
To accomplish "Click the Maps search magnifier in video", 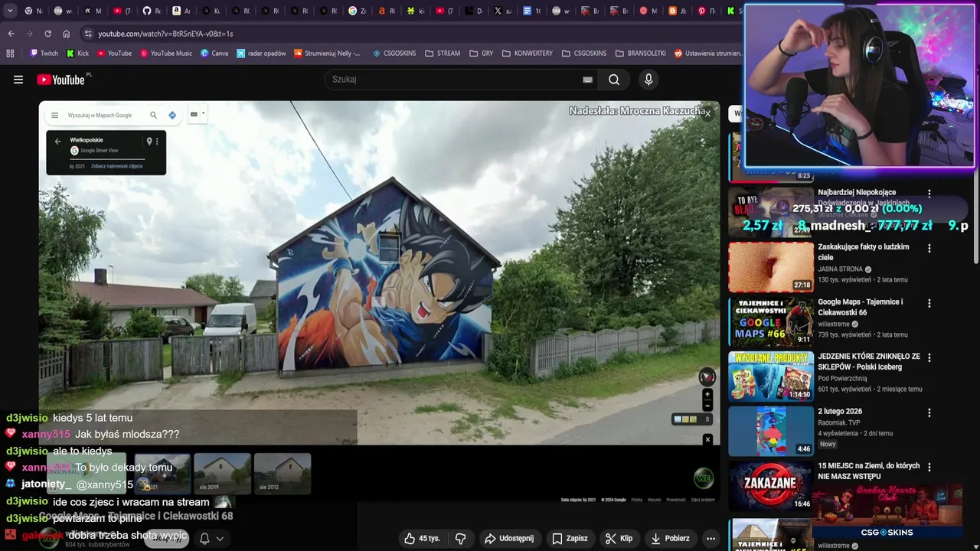I will point(153,116).
